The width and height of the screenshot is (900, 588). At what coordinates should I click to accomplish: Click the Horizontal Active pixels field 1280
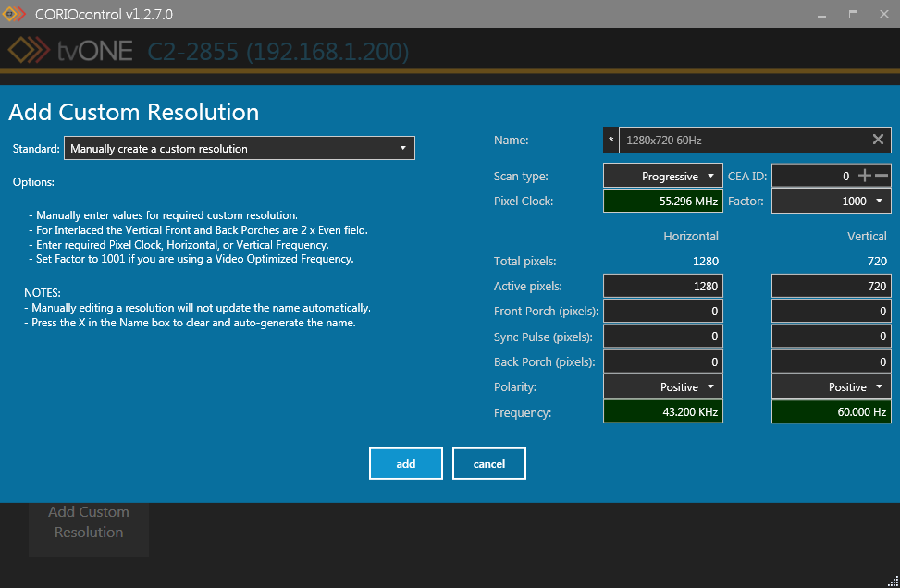pyautogui.click(x=663, y=286)
